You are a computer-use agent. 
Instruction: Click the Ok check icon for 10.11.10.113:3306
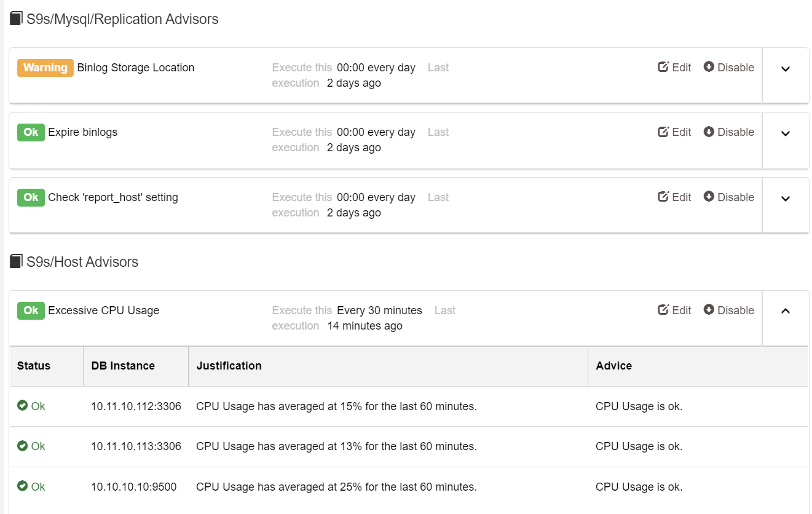tap(23, 446)
